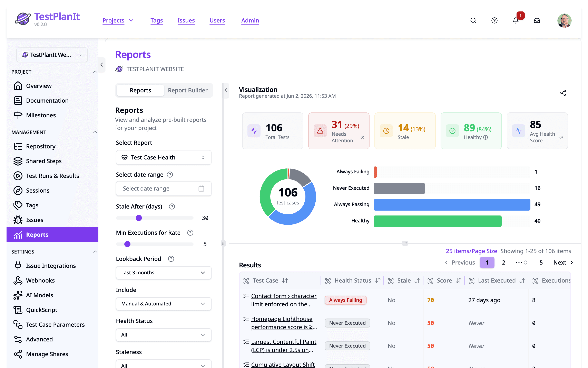Click help icon beside Stale After (days)
The image size is (588, 368).
point(172,206)
